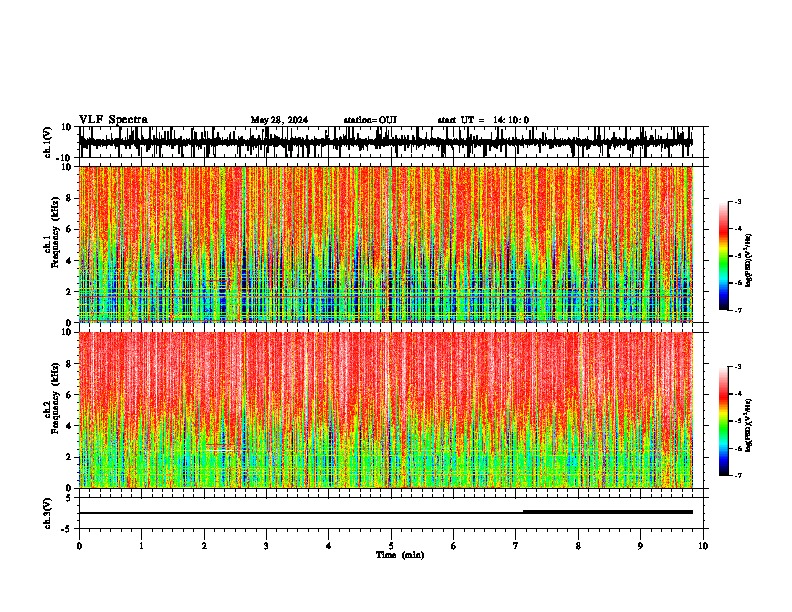Click the upper colorbar beside ch.1 spectrogram
Image resolution: width=792 pixels, height=612 pixels.
723,255
